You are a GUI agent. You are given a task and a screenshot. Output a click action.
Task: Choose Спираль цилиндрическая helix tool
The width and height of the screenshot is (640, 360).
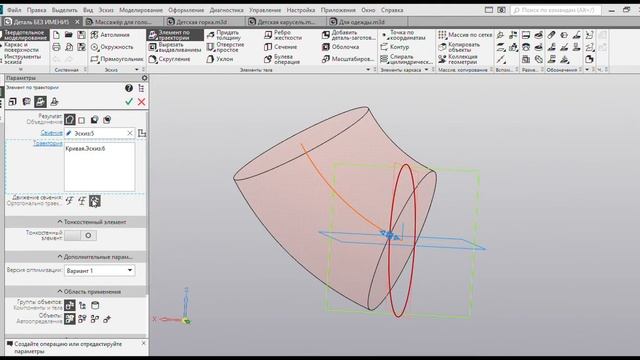click(x=406, y=59)
